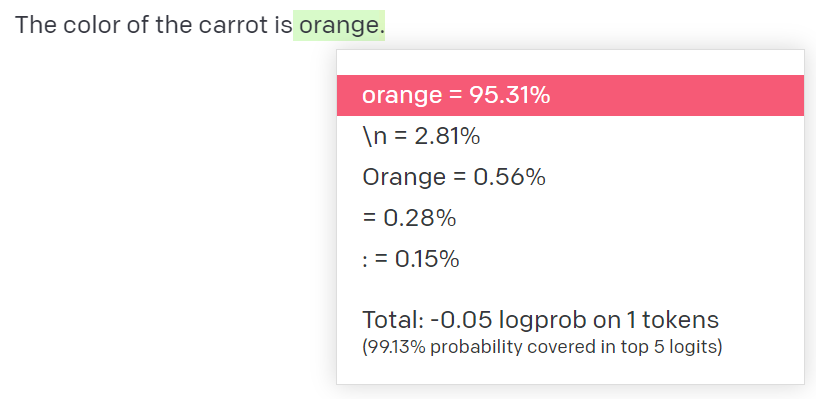Click the first word "The" of the sentence
The image size is (816, 399).
(35, 25)
